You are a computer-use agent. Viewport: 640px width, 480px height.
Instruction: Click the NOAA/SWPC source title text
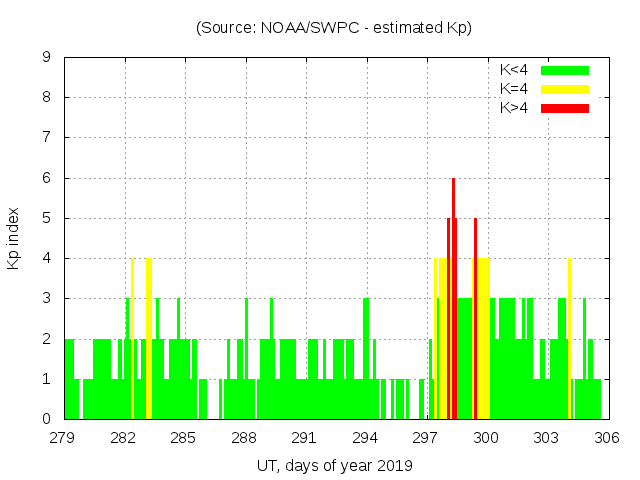tap(334, 28)
